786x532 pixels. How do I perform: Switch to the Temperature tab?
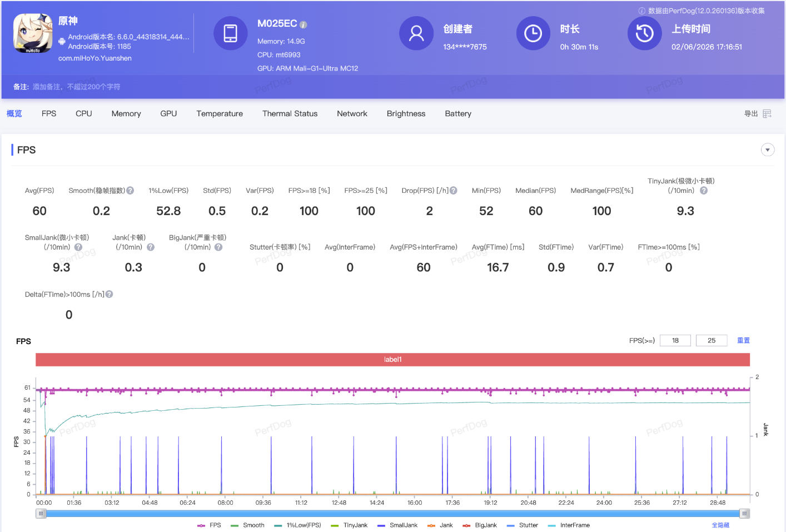coord(220,113)
